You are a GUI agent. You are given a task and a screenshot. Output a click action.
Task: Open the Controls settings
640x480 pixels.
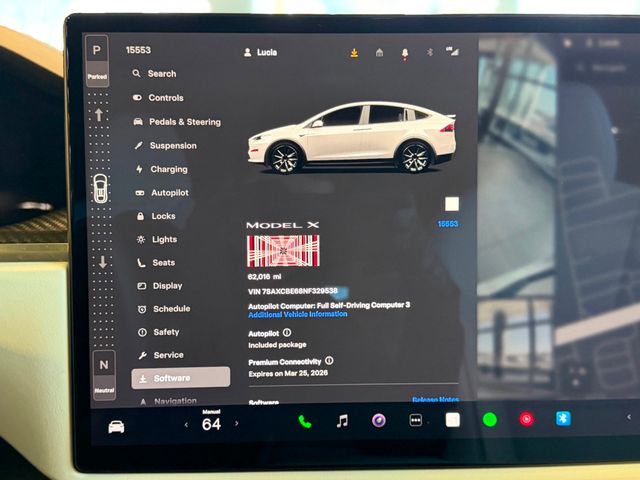click(x=158, y=98)
